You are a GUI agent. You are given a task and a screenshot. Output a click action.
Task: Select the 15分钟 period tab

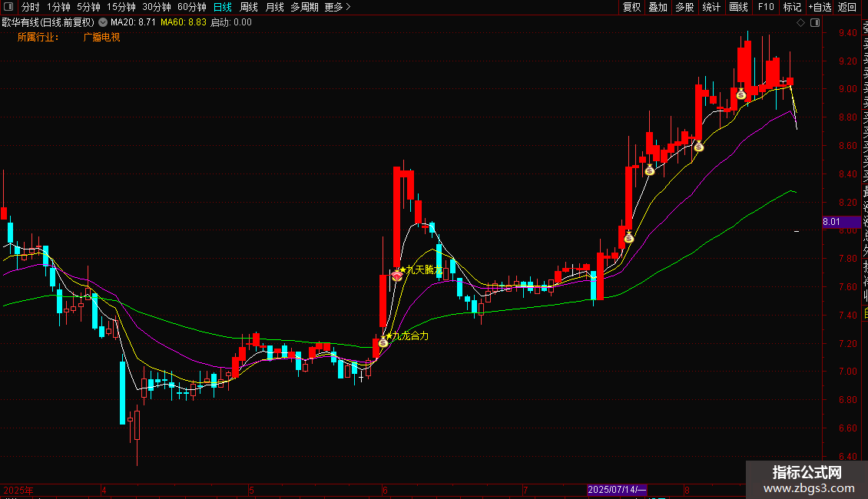coord(121,7)
